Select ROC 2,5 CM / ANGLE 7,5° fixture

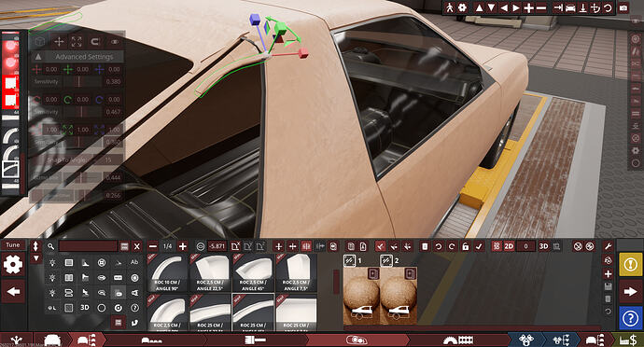tap(296, 273)
